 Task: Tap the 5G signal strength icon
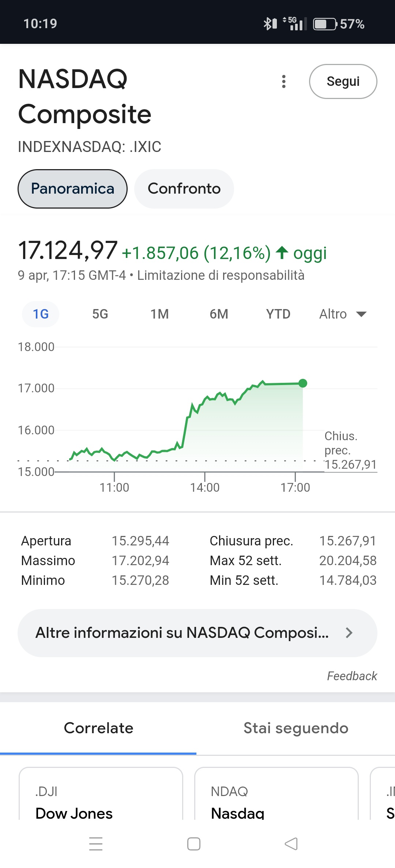[295, 24]
